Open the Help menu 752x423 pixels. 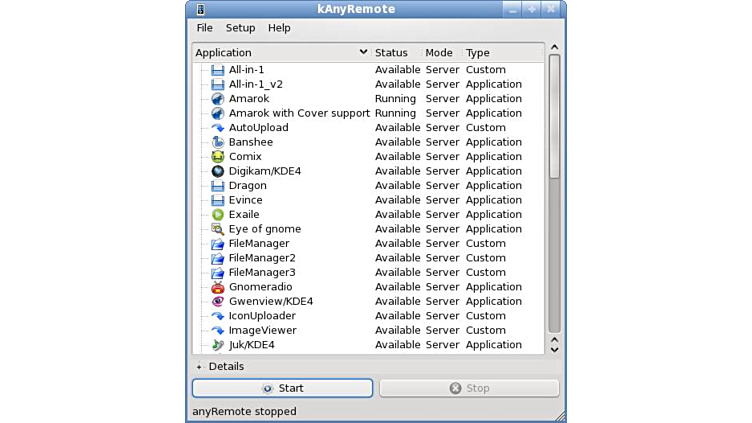279,28
